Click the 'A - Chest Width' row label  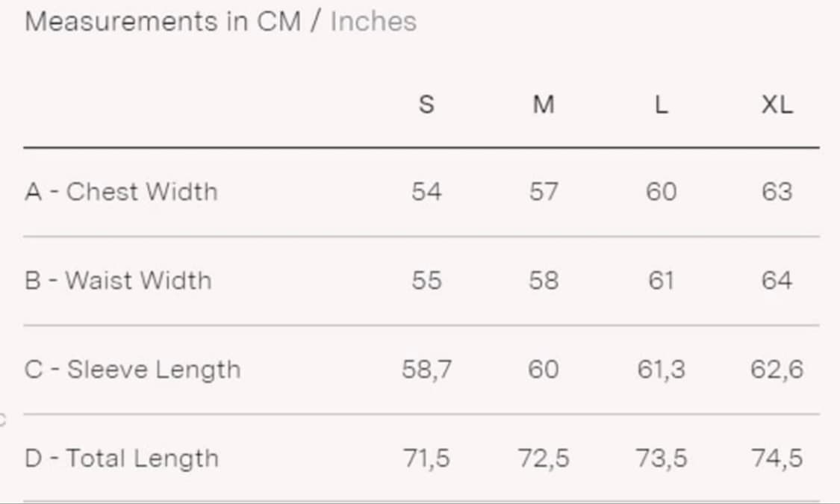click(121, 192)
